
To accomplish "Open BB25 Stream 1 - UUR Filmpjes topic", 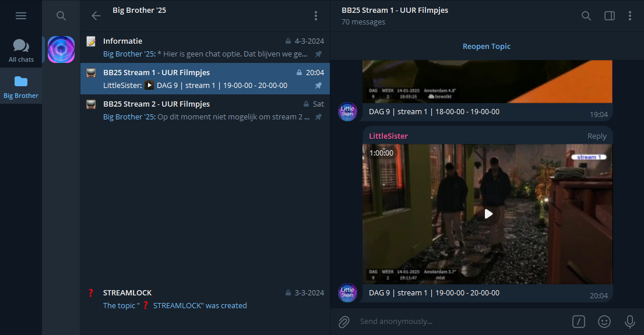I will tap(205, 79).
